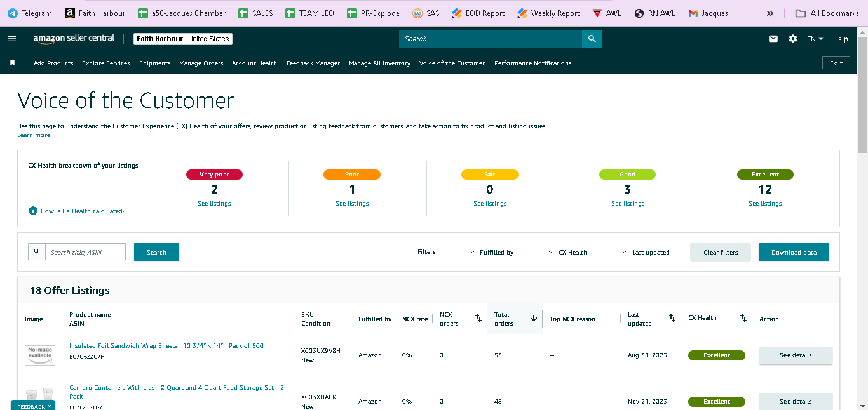Viewport: 868px width, 410px height.
Task: Click the Amazon Seller Central logo
Action: (74, 39)
